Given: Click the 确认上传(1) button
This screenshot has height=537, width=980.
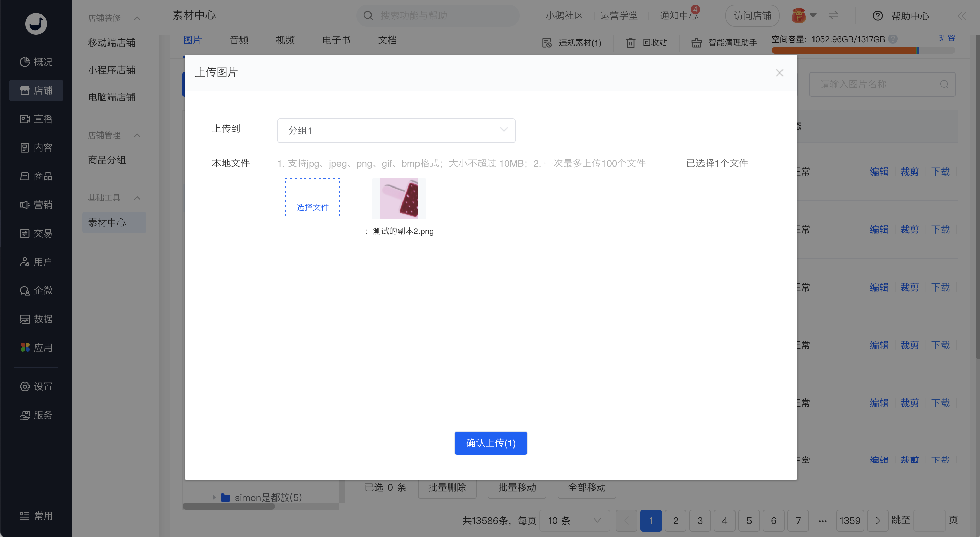Looking at the screenshot, I should (491, 443).
